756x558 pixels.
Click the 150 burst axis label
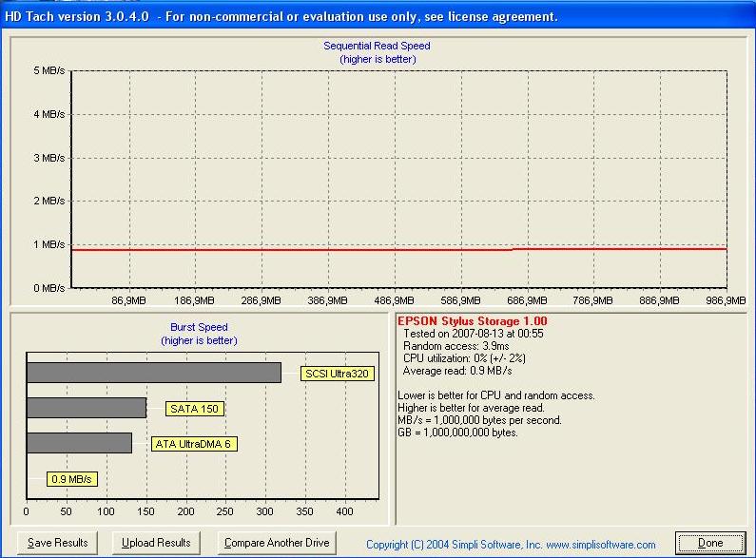point(145,511)
